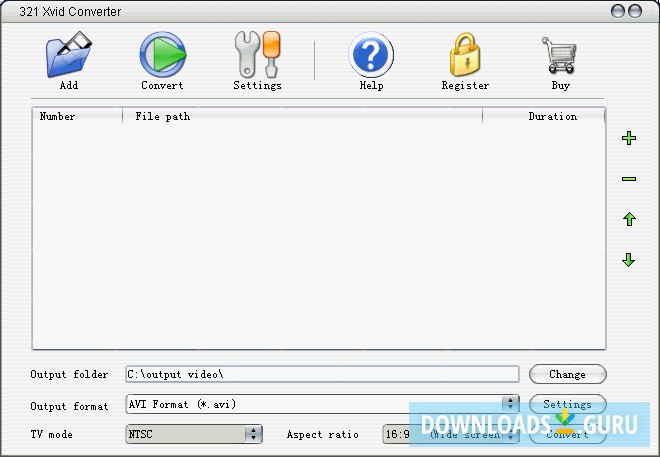Start conversion with the Convert play icon
The width and height of the screenshot is (660, 457).
[163, 55]
